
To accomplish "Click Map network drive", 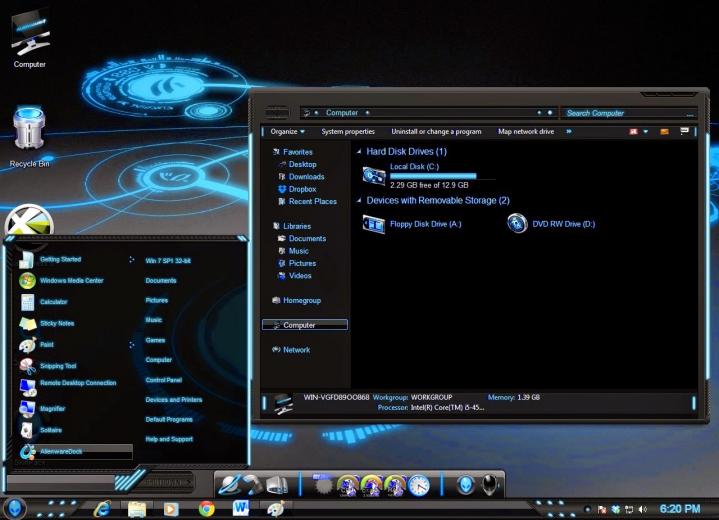I will coord(526,132).
